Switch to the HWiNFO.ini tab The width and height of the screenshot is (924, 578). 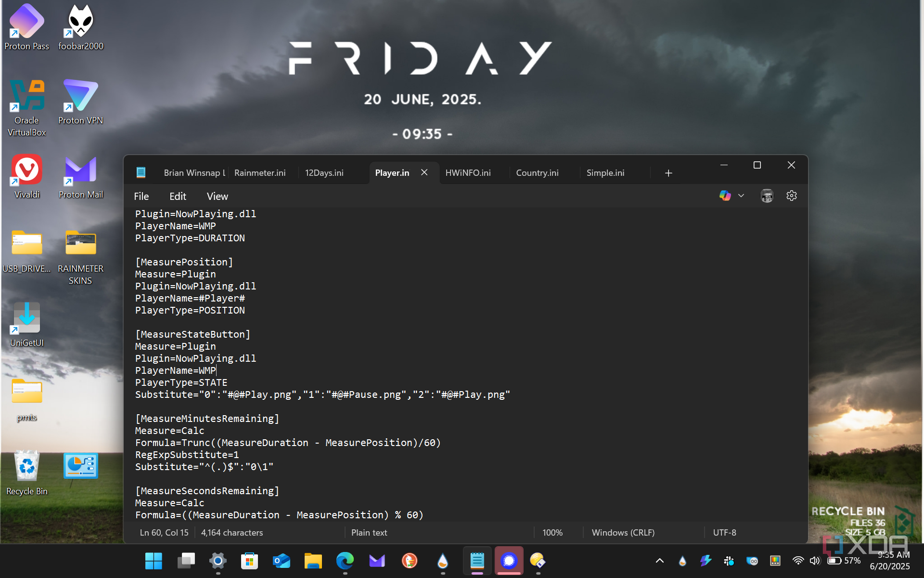point(468,173)
